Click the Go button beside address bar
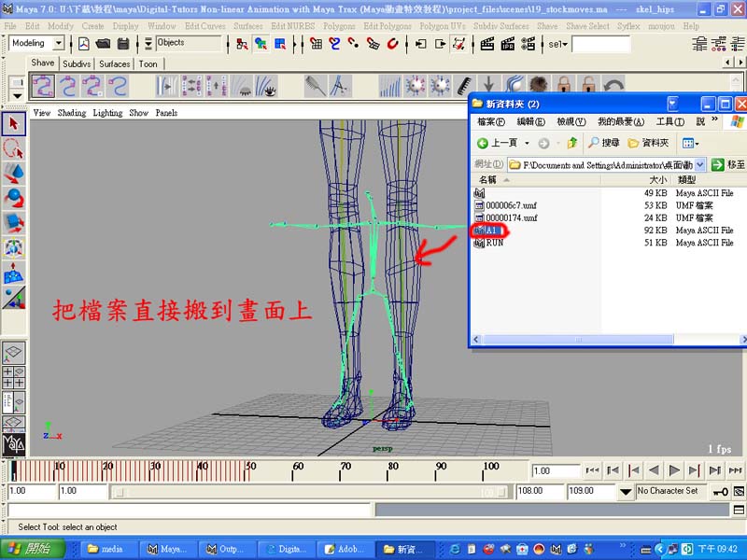The image size is (747, 560). point(728,165)
